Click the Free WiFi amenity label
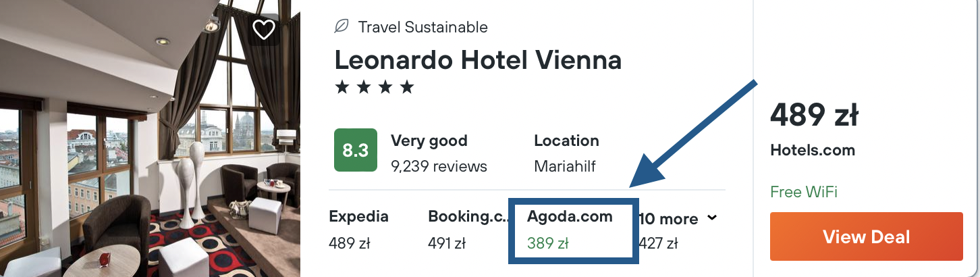Image resolution: width=980 pixels, height=277 pixels. coord(803,192)
